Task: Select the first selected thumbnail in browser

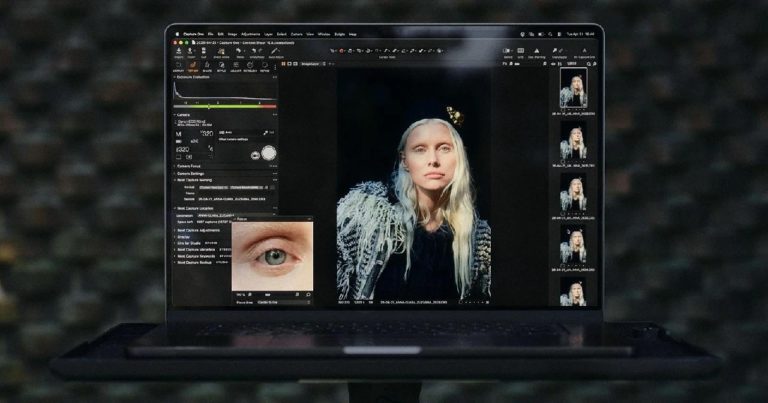Action: coord(573,88)
